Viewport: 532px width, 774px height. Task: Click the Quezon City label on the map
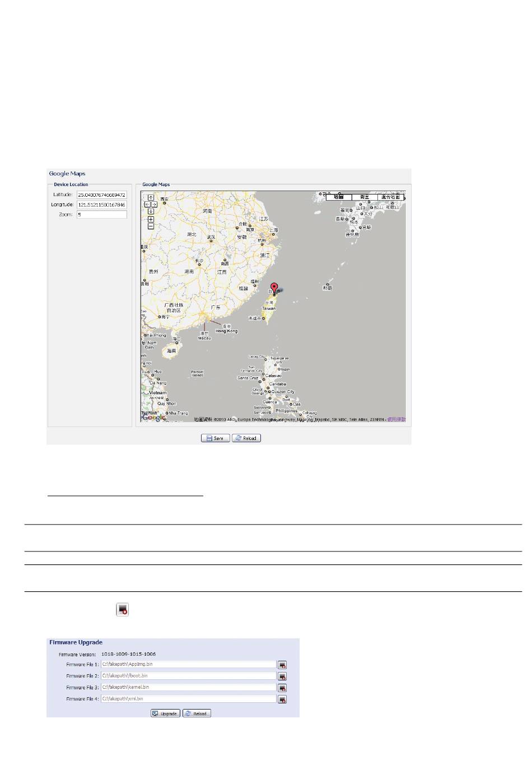283,392
